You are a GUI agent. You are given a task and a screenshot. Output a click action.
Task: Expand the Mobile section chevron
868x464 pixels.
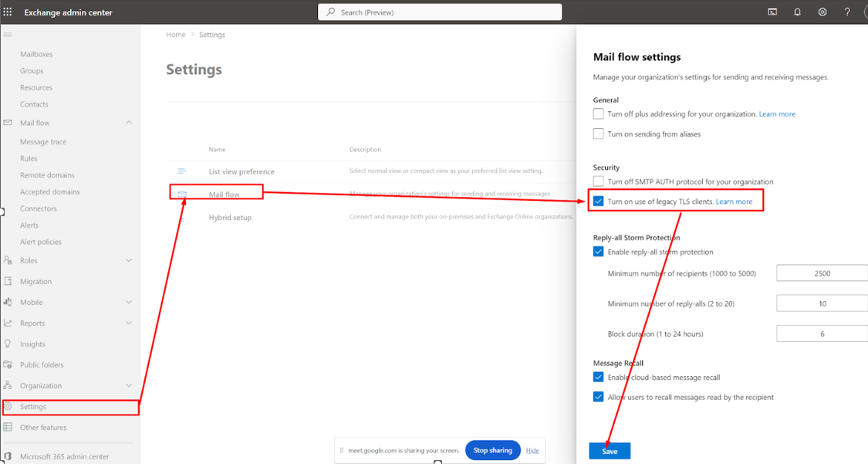click(128, 302)
